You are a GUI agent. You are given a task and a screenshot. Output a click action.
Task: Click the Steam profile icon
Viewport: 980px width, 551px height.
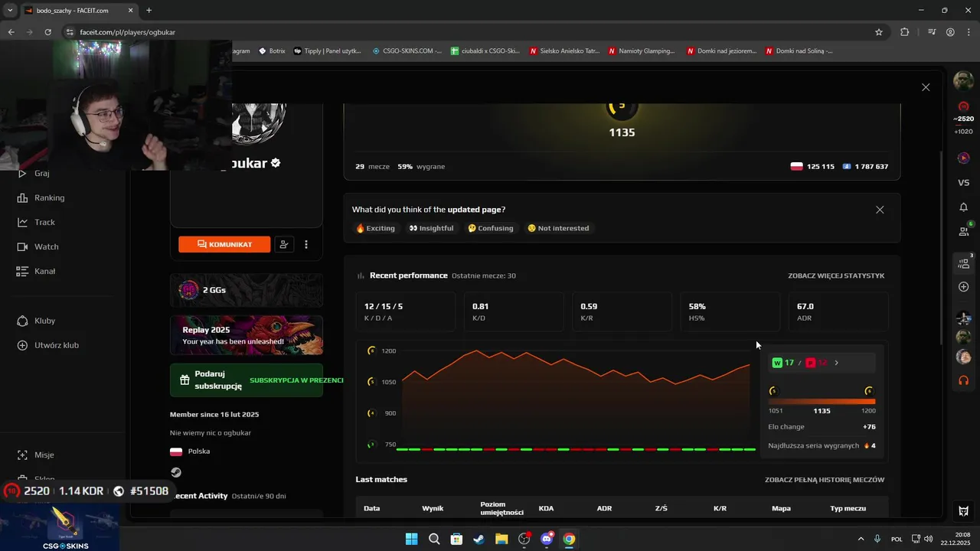pos(176,473)
